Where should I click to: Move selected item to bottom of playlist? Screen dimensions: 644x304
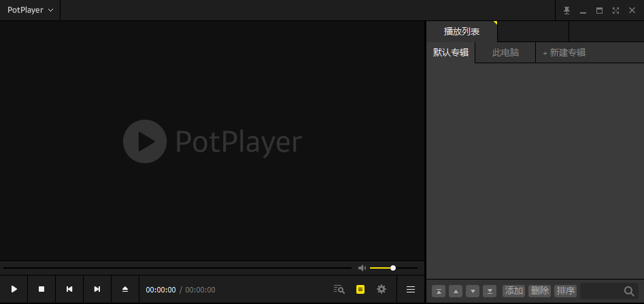click(490, 291)
